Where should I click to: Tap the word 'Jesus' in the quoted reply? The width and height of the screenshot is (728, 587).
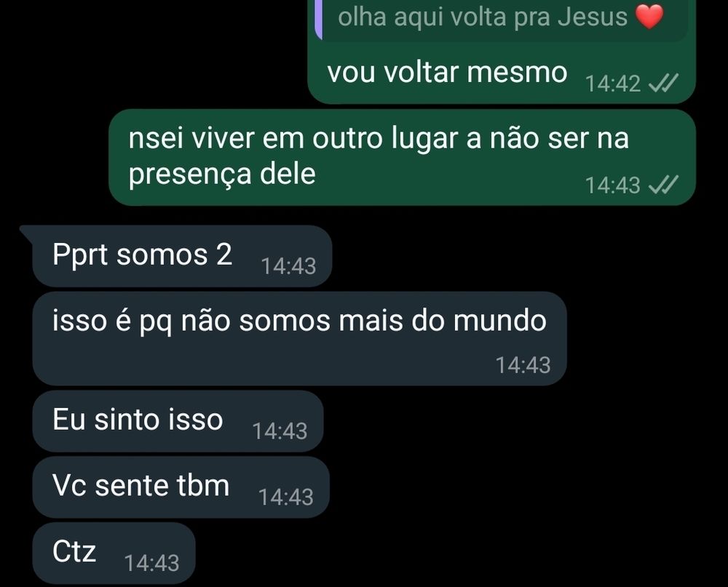click(x=593, y=17)
